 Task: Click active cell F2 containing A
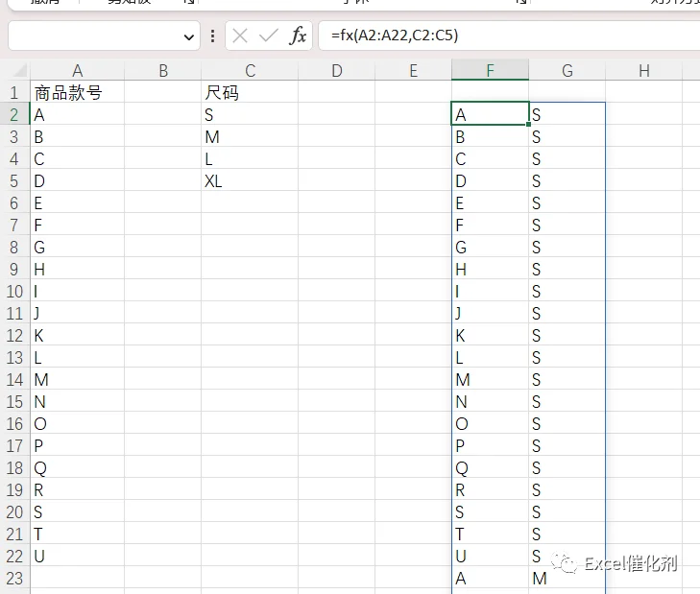(490, 115)
